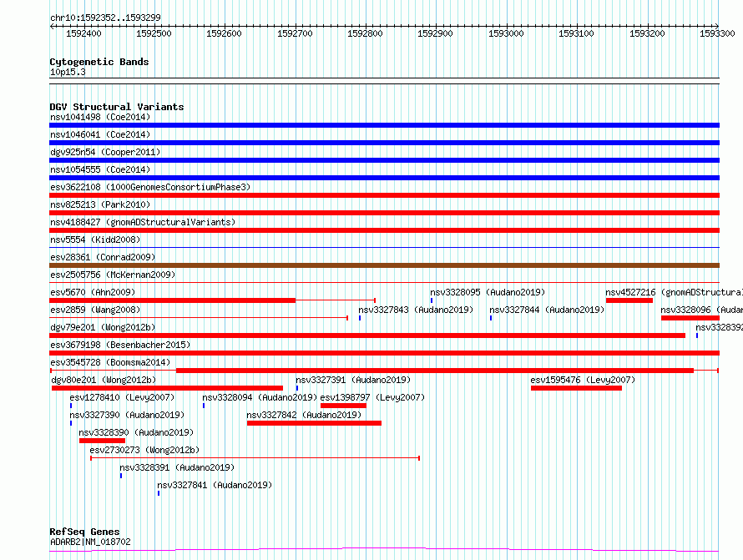Open esv3679198 (Besenbacher2015) variant label
Viewport: 743px width, 560px height.
[x=120, y=345]
